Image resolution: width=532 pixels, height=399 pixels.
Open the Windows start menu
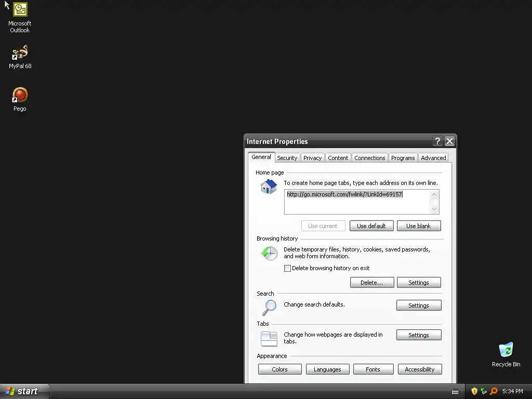tap(24, 391)
